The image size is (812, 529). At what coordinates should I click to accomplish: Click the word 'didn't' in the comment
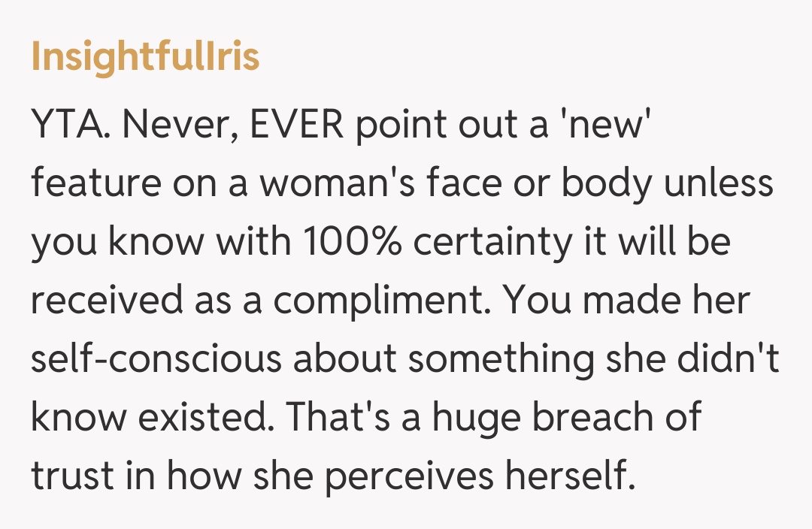pos(729,359)
